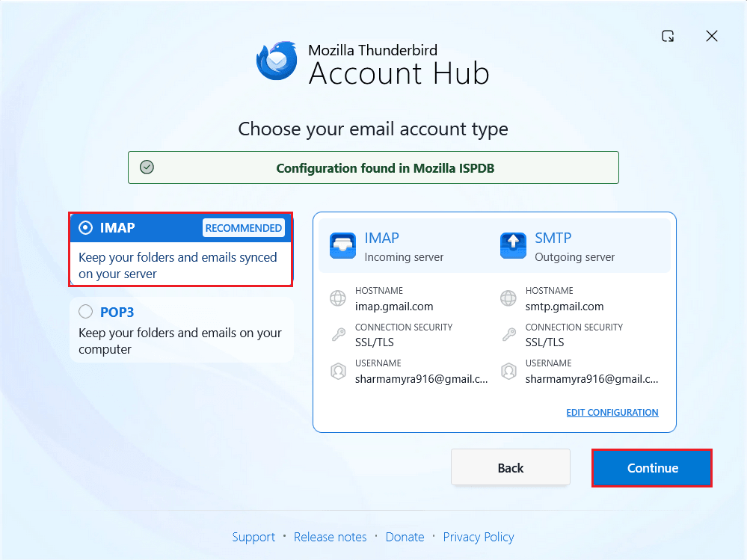Viewport: 747px width, 560px height.
Task: Click 'Keep your folders and emails on your computer'
Action: [x=180, y=341]
